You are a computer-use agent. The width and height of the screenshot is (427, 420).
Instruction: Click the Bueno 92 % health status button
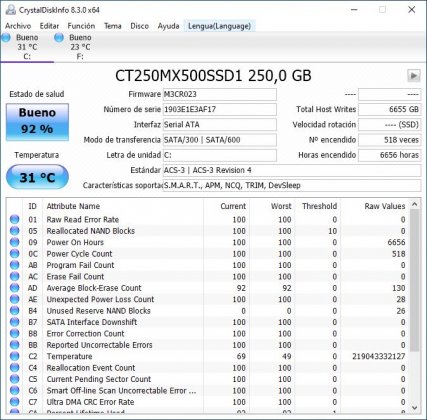click(x=37, y=121)
